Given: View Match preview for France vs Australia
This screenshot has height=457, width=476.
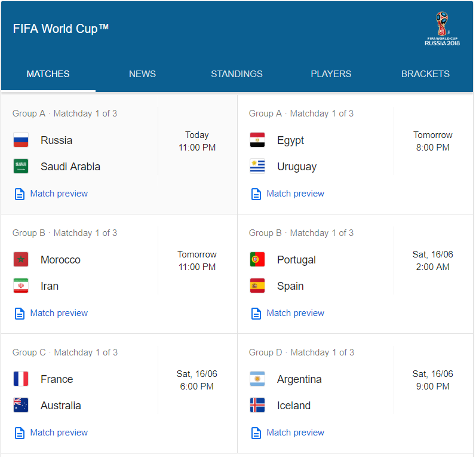Looking at the screenshot, I should (59, 433).
